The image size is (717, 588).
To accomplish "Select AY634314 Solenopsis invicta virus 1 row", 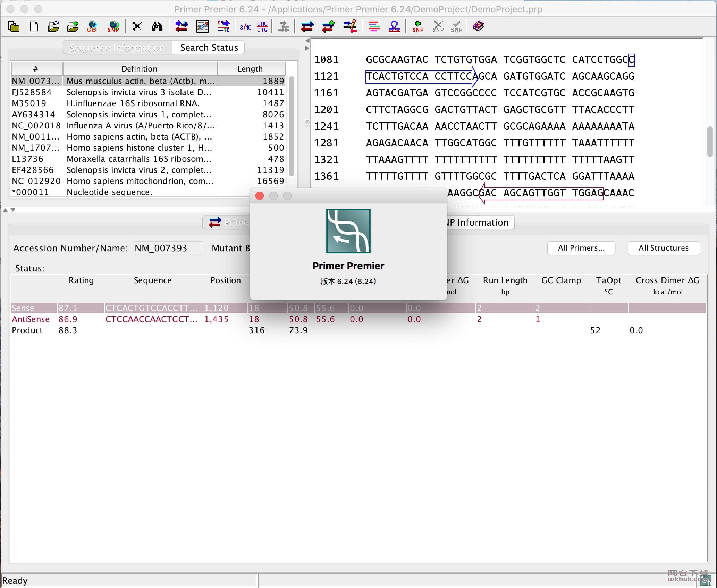I will pos(148,114).
